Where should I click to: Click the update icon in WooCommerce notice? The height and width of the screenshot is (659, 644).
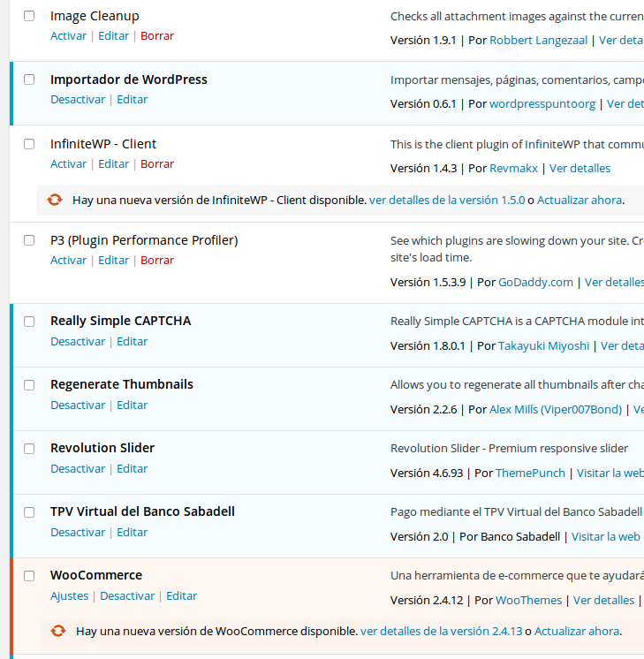click(x=58, y=631)
